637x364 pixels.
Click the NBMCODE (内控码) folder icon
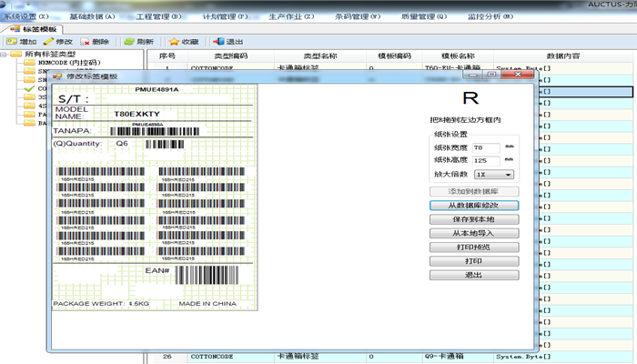pyautogui.click(x=29, y=63)
